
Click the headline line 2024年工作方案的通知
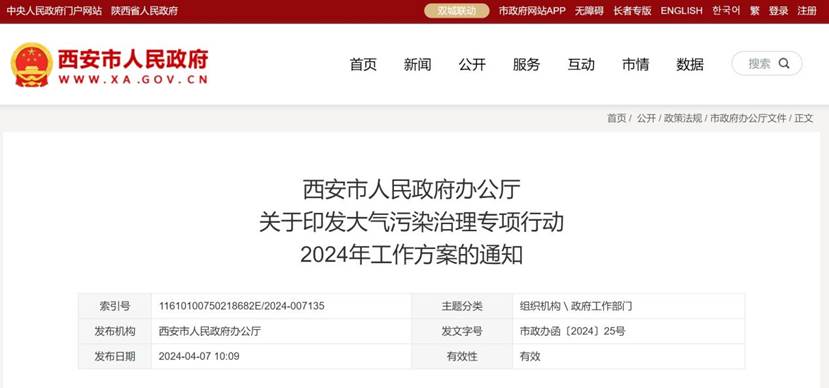(411, 256)
